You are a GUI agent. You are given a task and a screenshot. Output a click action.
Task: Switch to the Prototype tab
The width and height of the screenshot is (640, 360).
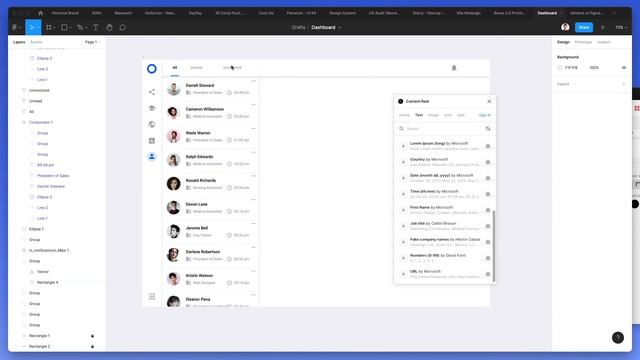coord(583,42)
